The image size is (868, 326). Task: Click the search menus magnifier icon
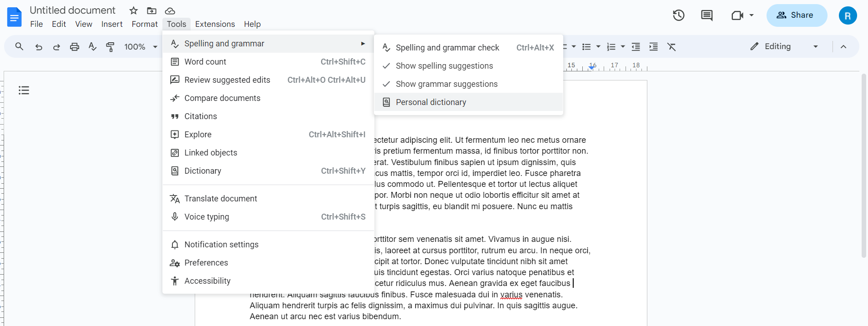[x=19, y=46]
